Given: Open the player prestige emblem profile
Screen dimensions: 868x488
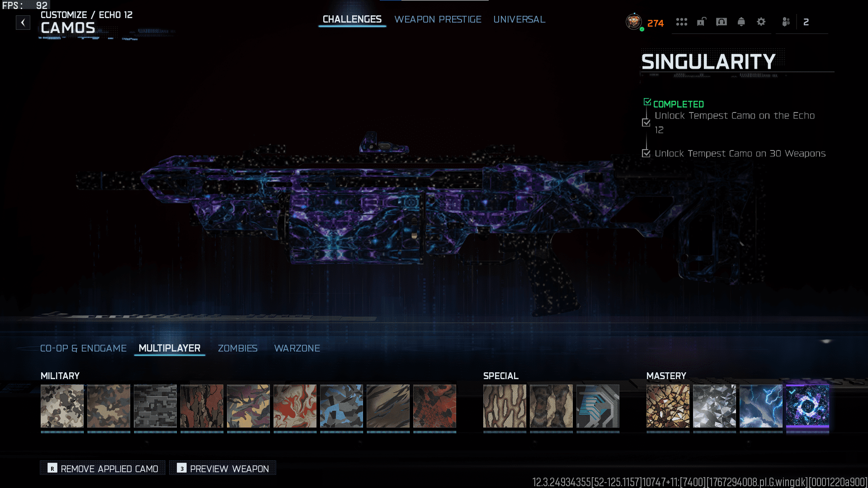Looking at the screenshot, I should click(x=634, y=21).
